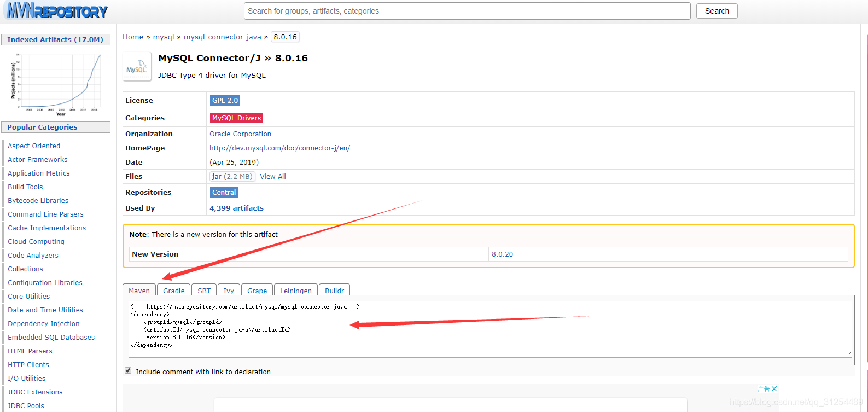
Task: Click the textarea resize grip corner
Action: (849, 355)
